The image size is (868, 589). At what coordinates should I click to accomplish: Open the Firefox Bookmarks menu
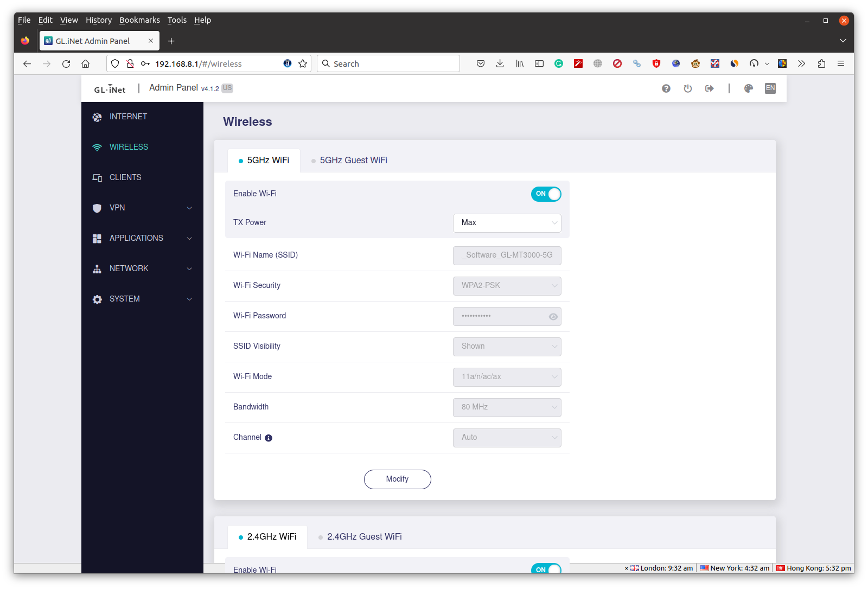139,20
